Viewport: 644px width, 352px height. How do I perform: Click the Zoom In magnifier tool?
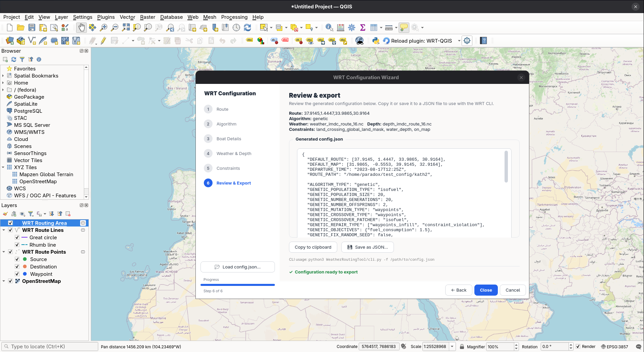[x=104, y=28]
